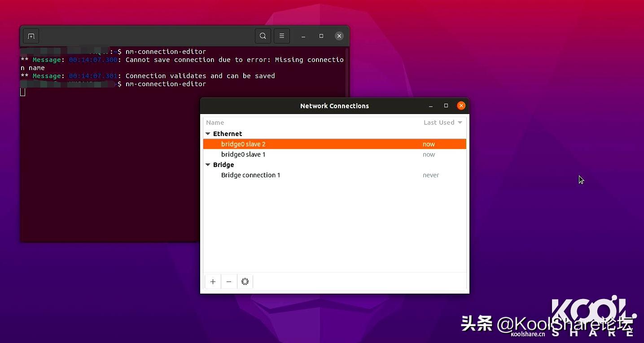
Task: Sort connections by Name column
Action: click(x=215, y=122)
